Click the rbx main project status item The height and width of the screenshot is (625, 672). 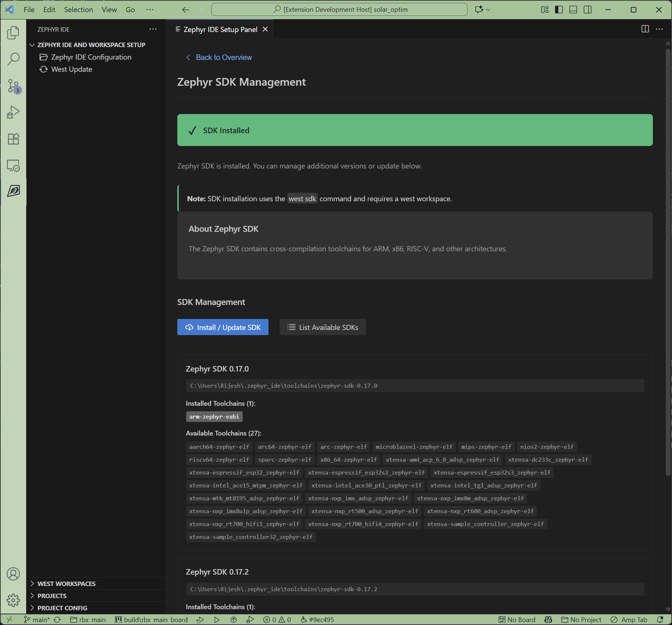tap(88, 619)
